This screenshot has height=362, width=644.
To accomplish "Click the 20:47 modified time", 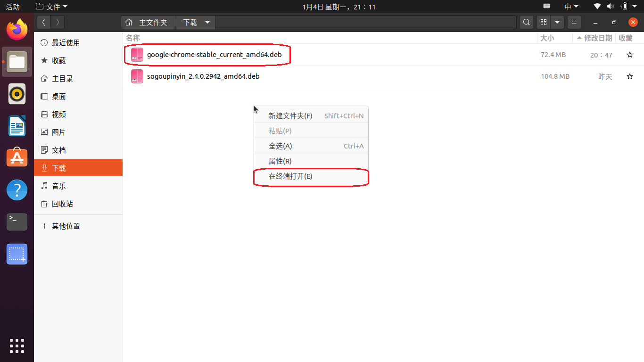I will [x=601, y=55].
